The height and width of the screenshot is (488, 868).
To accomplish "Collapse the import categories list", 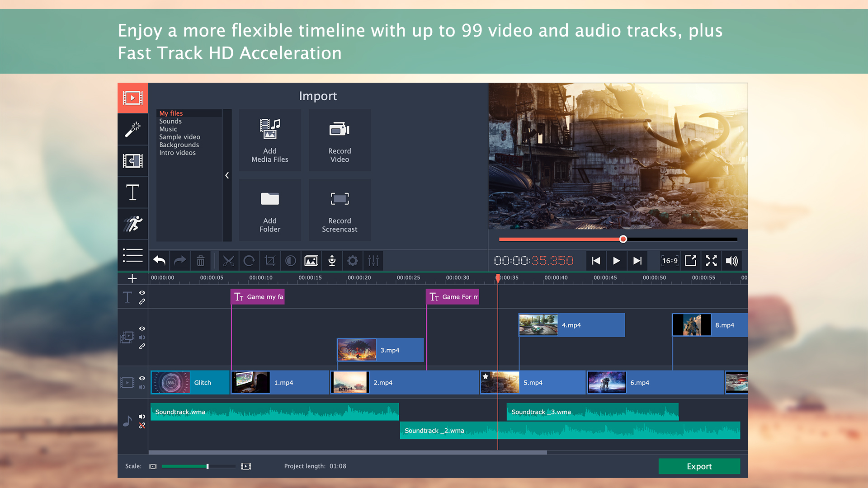I will tap(227, 175).
